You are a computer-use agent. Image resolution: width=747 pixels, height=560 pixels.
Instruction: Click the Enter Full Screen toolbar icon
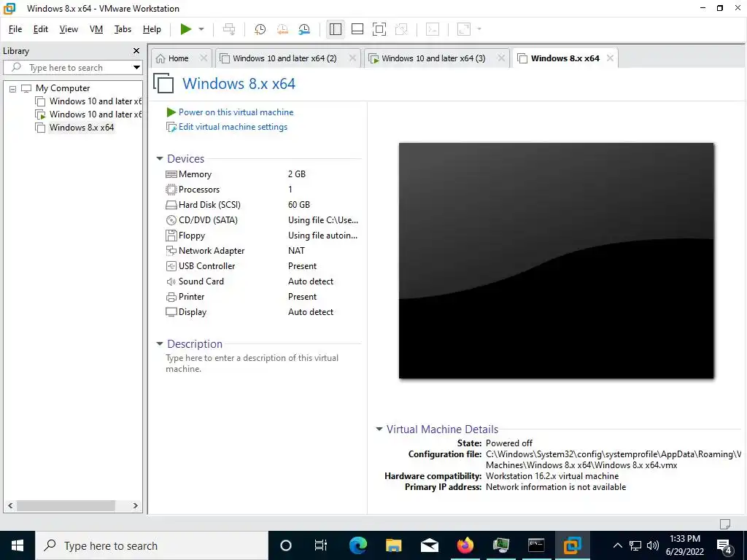(x=379, y=29)
